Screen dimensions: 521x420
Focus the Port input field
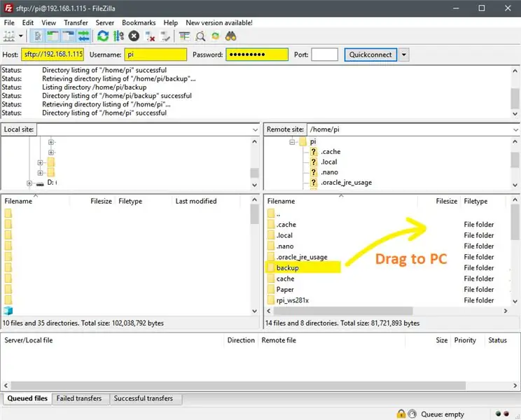(x=324, y=55)
